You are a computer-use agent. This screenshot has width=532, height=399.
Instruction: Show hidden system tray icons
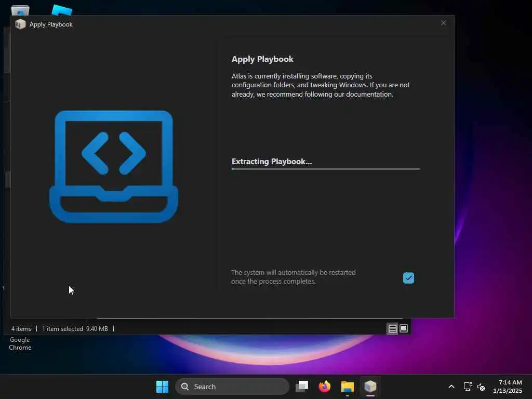451,387
